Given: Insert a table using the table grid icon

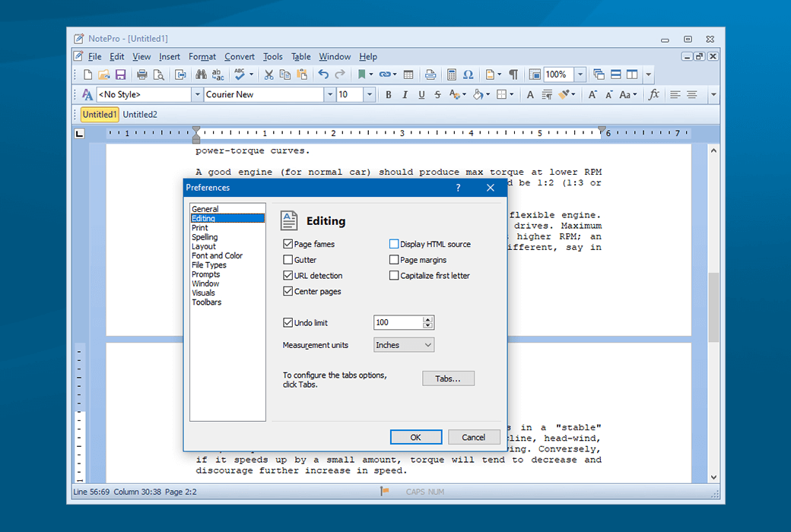Looking at the screenshot, I should click(x=408, y=74).
